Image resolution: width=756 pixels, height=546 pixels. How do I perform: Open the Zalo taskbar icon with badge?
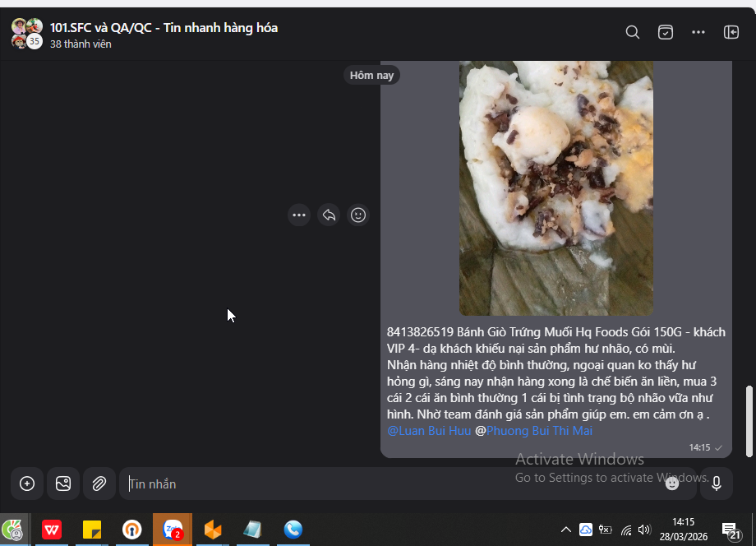tap(172, 530)
